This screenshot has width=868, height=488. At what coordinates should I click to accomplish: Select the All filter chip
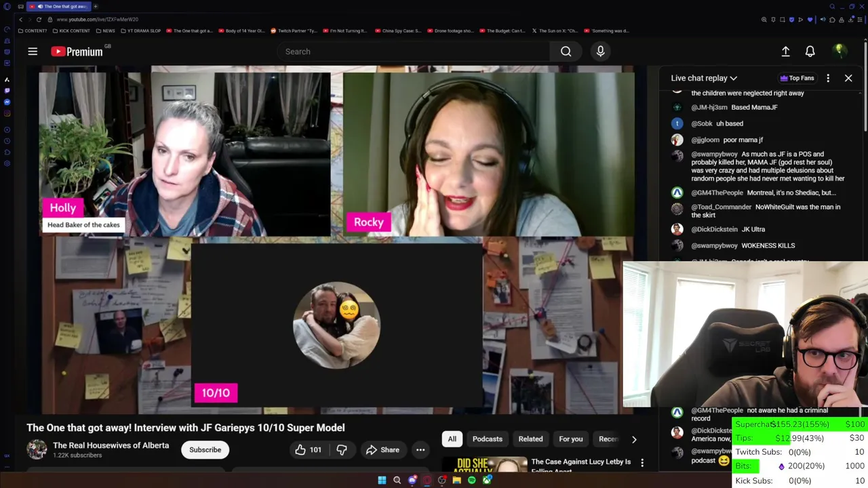tap(452, 439)
